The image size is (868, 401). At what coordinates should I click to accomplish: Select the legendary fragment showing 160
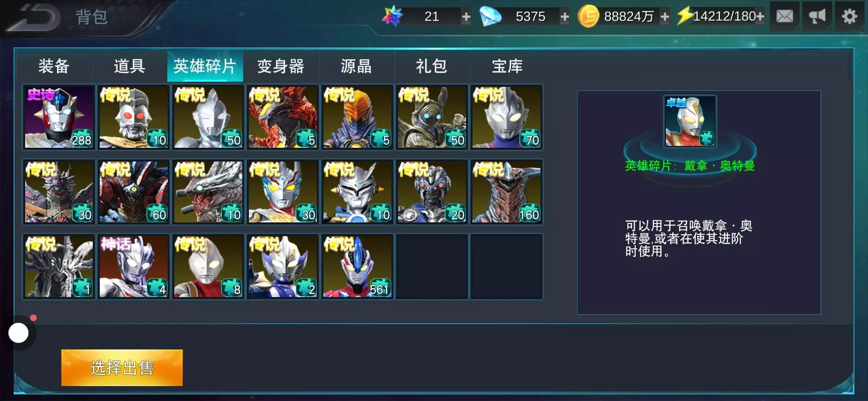pos(507,192)
